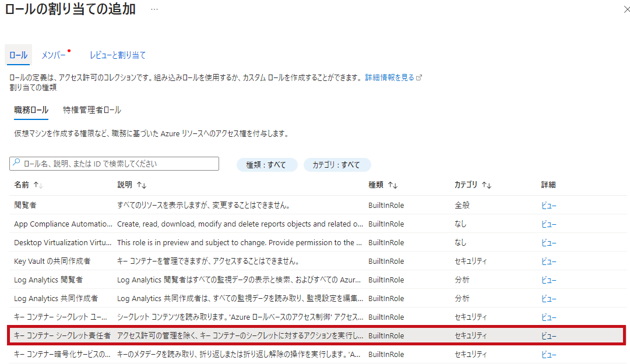The height and width of the screenshot is (364, 630).
Task: Switch to the ロール tab
Action: 19,55
